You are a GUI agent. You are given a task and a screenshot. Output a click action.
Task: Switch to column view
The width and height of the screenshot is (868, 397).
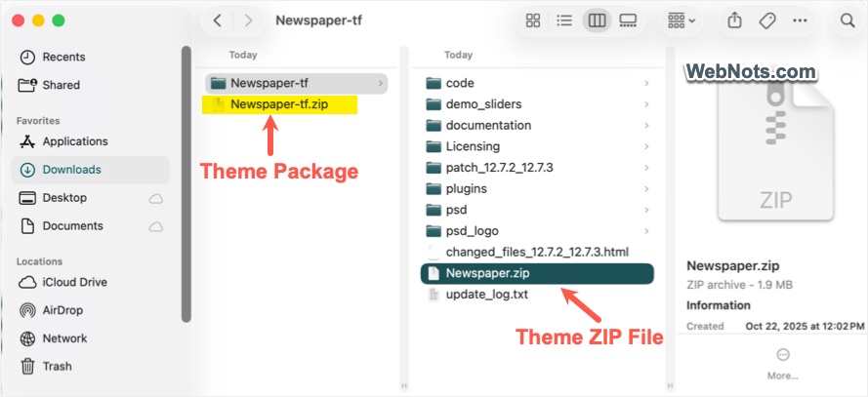[x=597, y=21]
